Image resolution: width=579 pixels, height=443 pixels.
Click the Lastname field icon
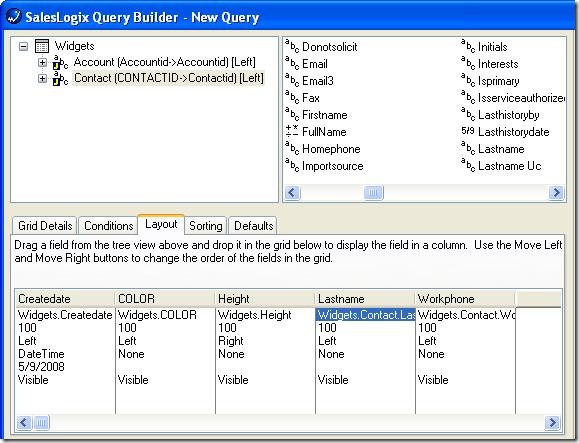coord(468,148)
